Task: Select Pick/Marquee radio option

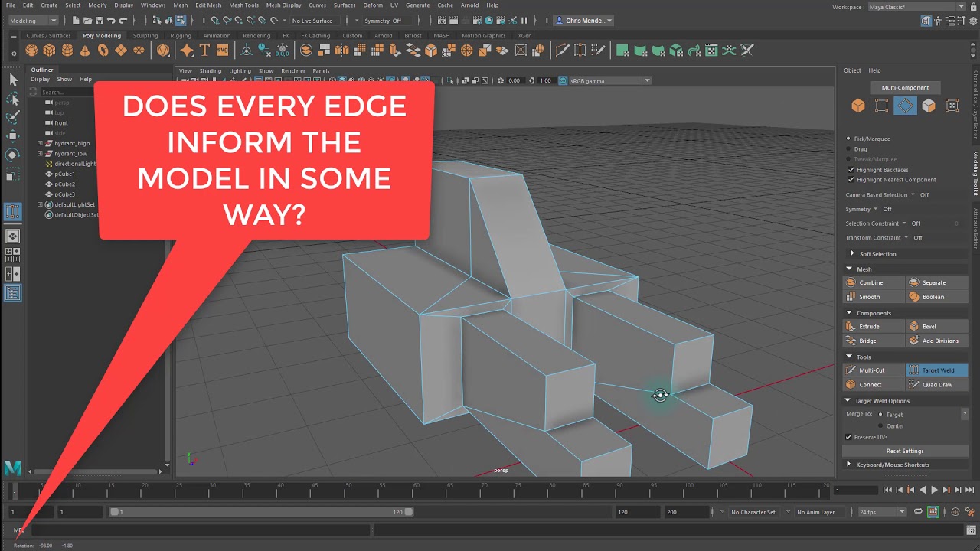Action: coord(848,139)
